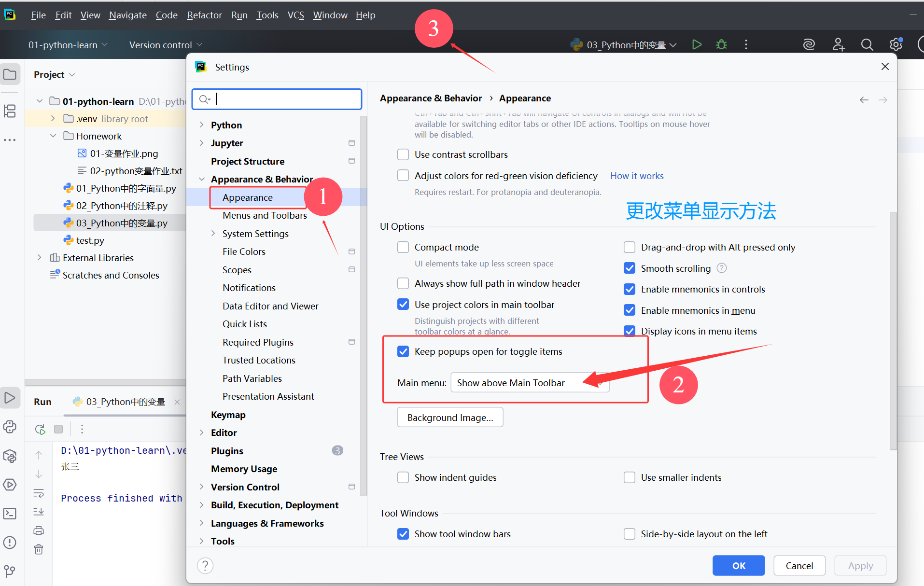Click the green Debug bug icon
Viewport: 924px width, 586px height.
click(722, 44)
